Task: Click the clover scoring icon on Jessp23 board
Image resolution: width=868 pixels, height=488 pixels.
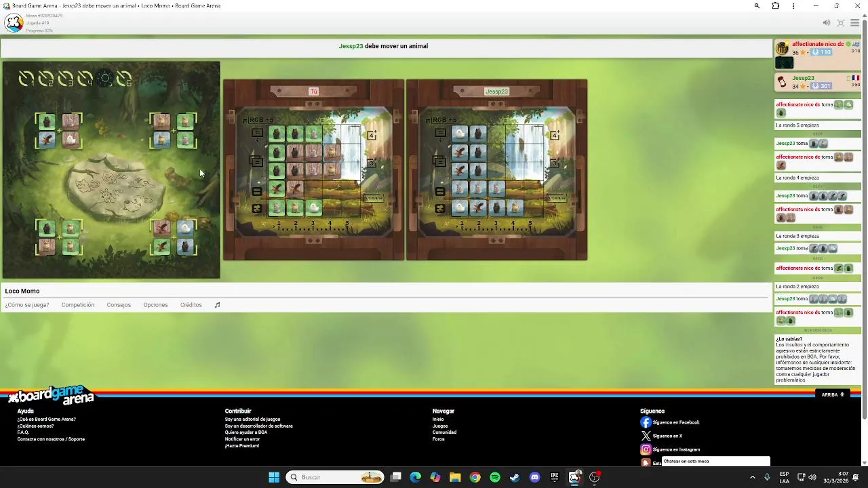Action: point(440,209)
